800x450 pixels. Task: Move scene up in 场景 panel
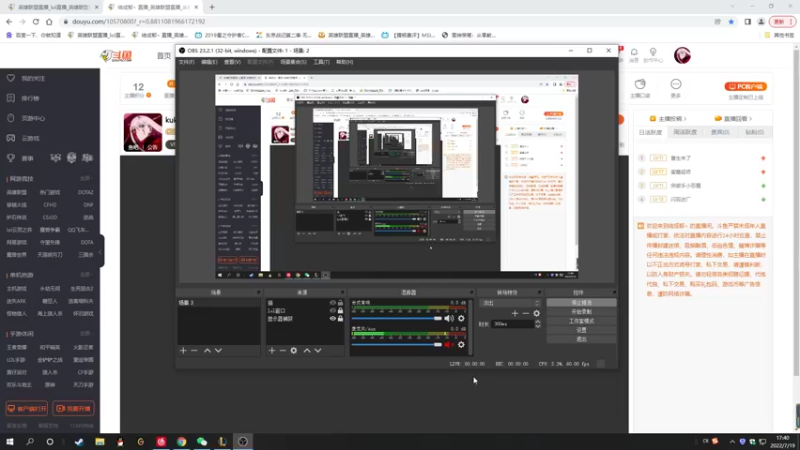[207, 351]
